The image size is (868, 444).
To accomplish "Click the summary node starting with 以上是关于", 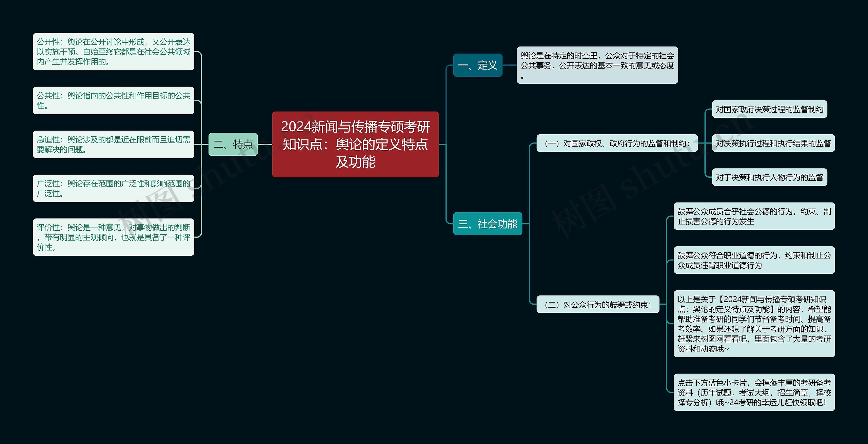I will tap(754, 324).
